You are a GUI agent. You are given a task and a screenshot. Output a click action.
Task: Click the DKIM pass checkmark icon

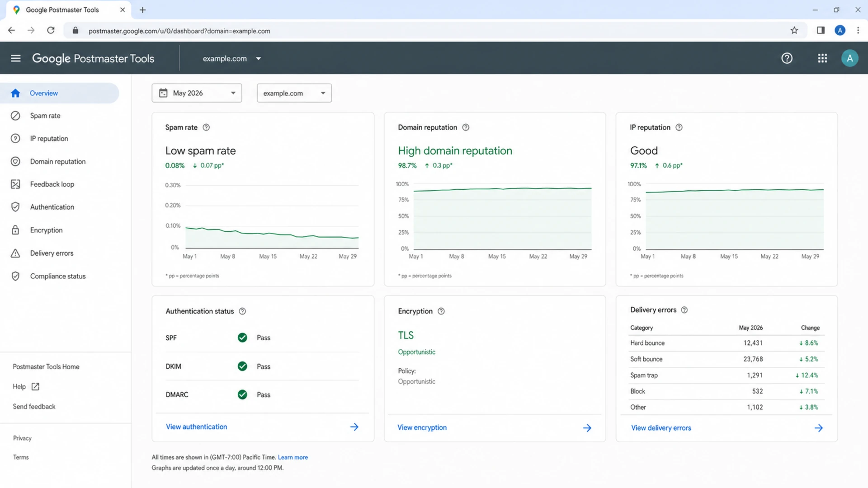(242, 366)
